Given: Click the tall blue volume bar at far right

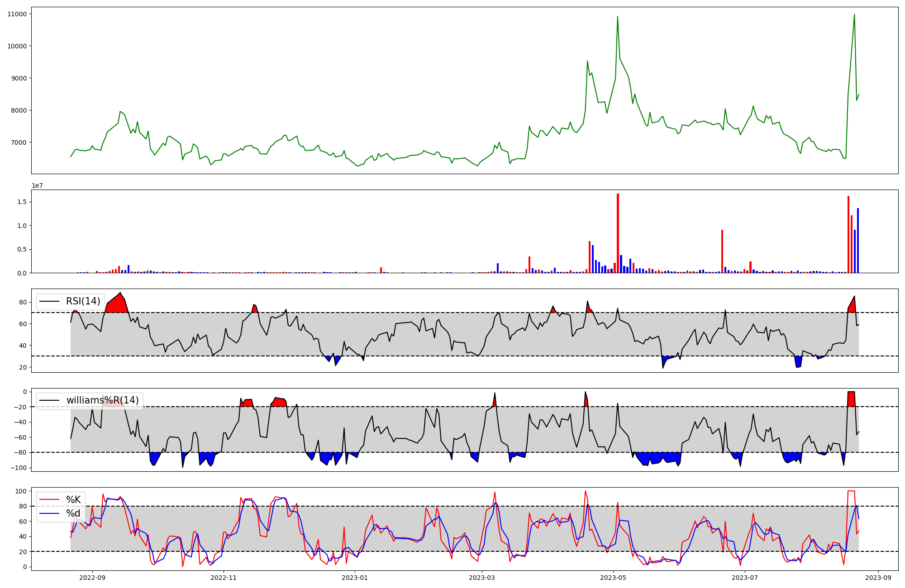Looking at the screenshot, I should [x=857, y=240].
